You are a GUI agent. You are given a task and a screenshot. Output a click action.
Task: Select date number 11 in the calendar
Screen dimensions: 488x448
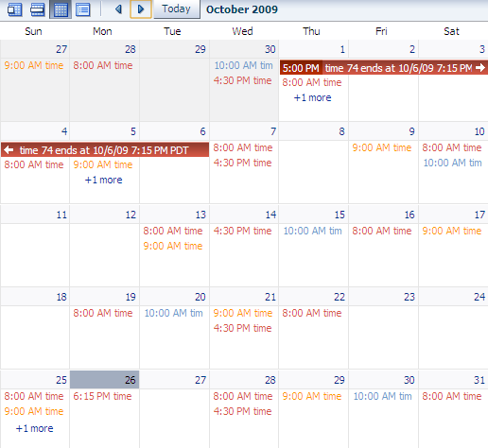point(61,215)
